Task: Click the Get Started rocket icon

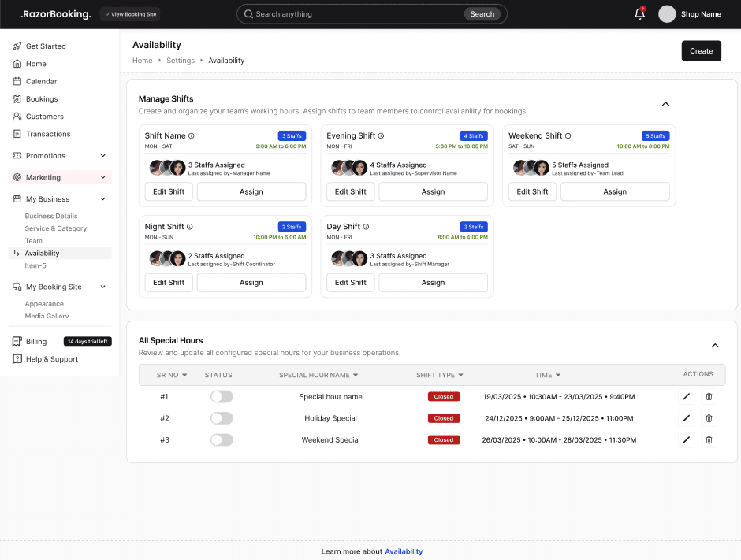Action: tap(17, 46)
